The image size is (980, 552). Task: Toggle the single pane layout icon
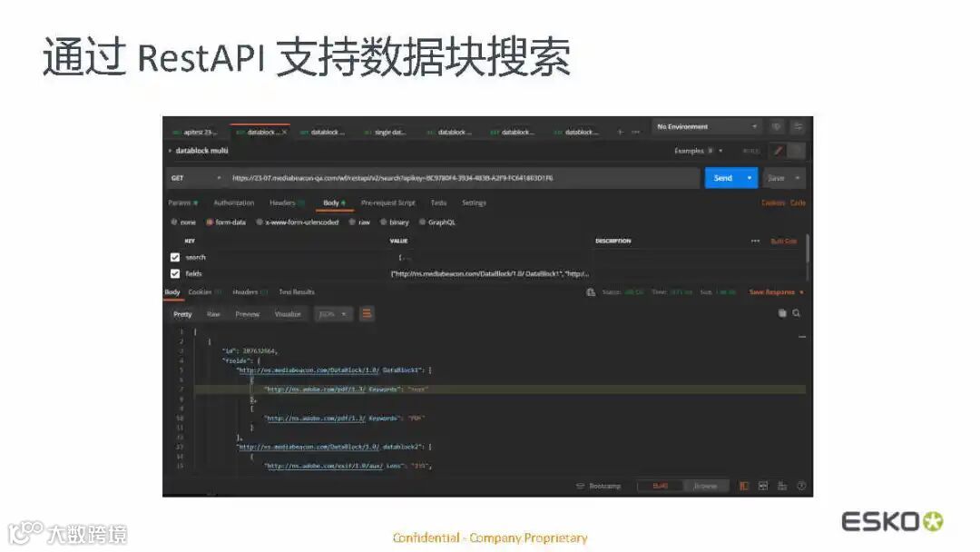point(744,486)
